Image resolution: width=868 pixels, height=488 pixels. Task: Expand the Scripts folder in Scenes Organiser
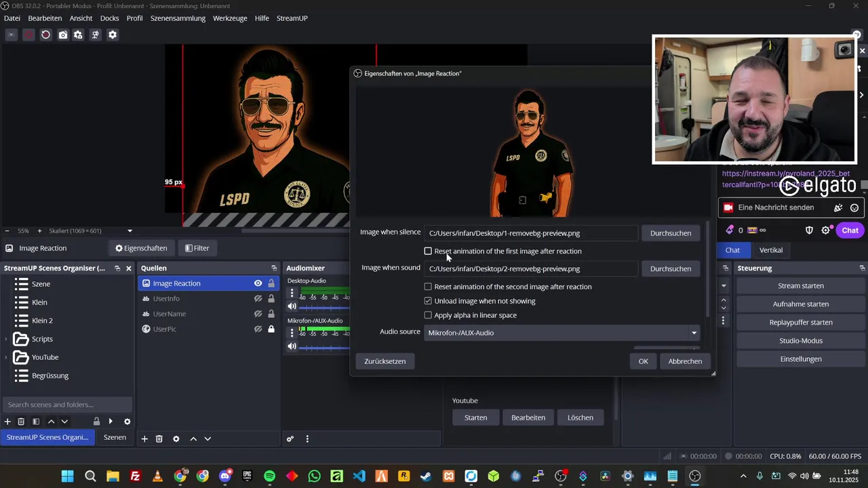click(x=6, y=339)
